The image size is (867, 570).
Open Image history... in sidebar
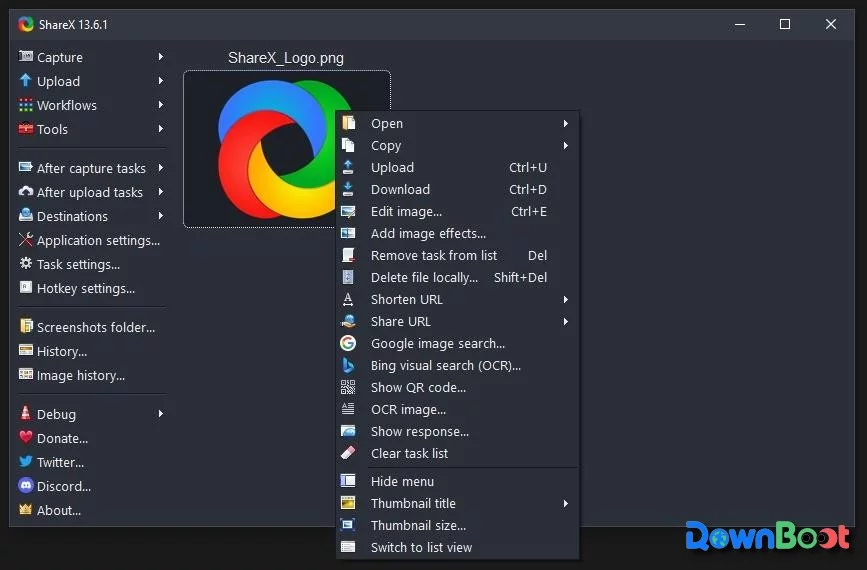90,375
